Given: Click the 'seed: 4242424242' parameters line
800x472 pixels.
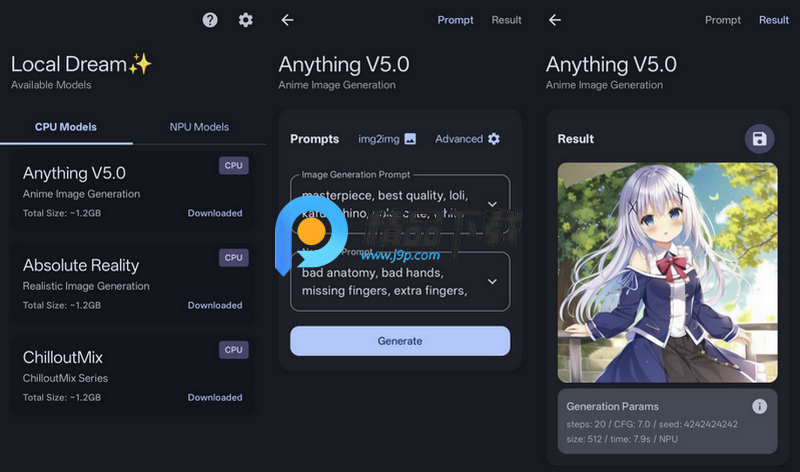Looking at the screenshot, I should point(652,424).
